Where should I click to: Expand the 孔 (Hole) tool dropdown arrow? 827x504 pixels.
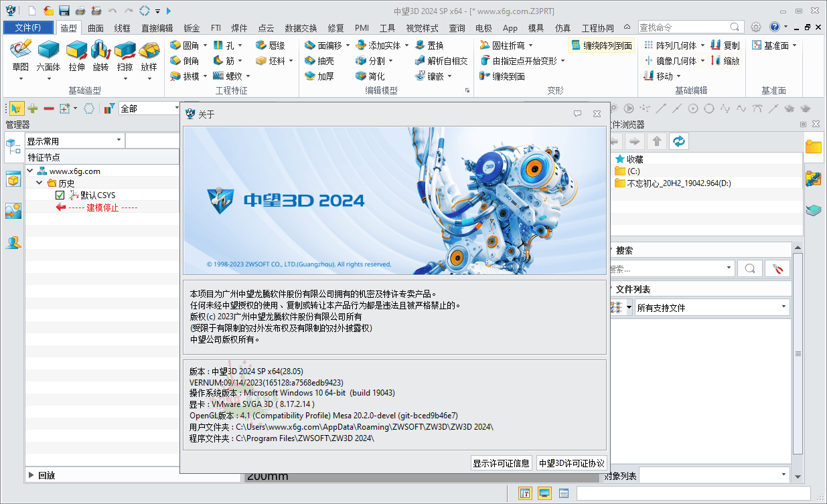[241, 45]
